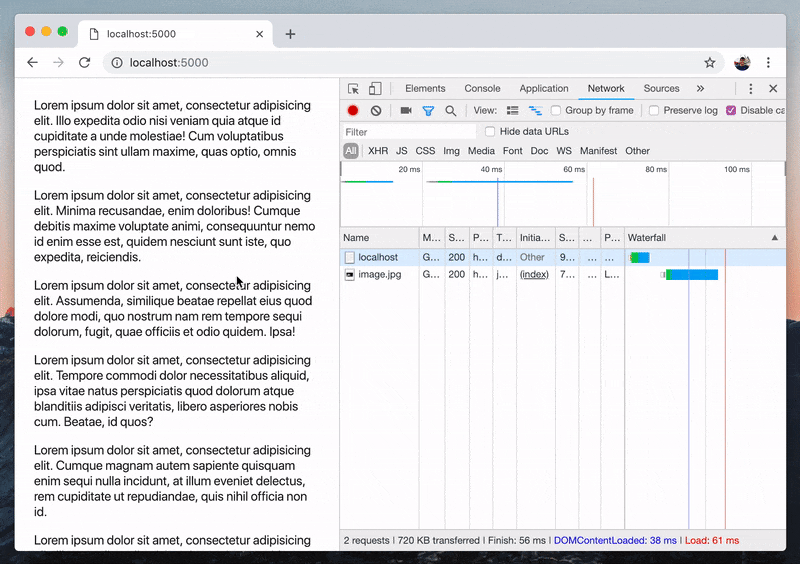Screen dimensions: 800x564
Task: Enable Group by frame checkbox
Action: 556,110
